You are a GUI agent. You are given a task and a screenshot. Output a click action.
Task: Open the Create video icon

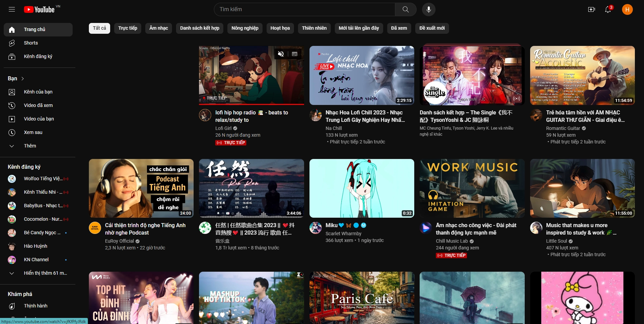592,10
